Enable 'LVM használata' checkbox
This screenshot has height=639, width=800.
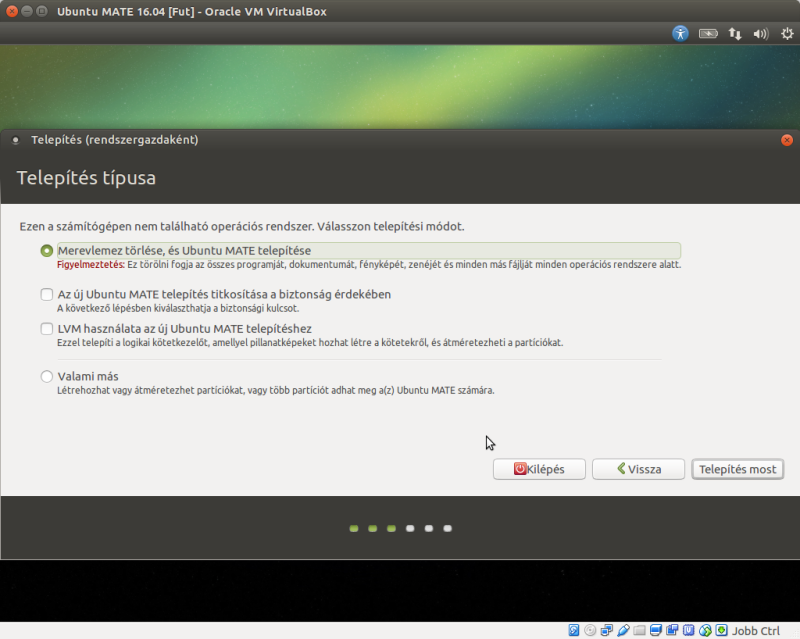pyautogui.click(x=46, y=329)
